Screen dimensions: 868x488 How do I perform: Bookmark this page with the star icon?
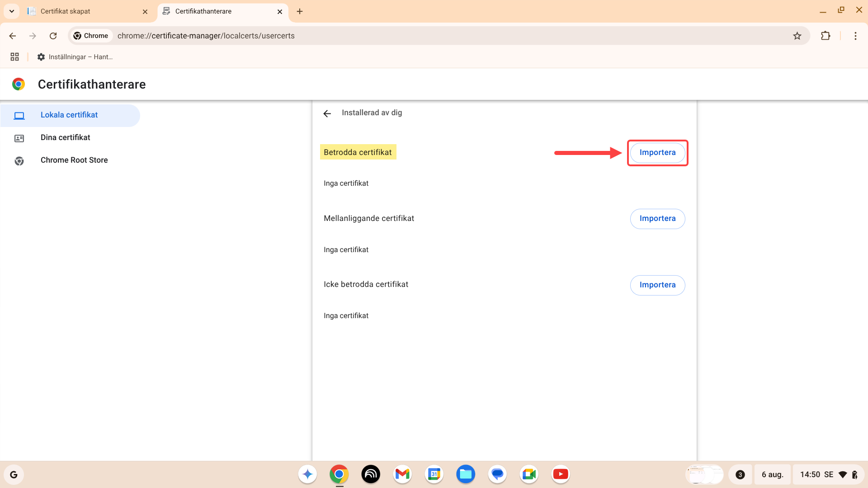797,36
